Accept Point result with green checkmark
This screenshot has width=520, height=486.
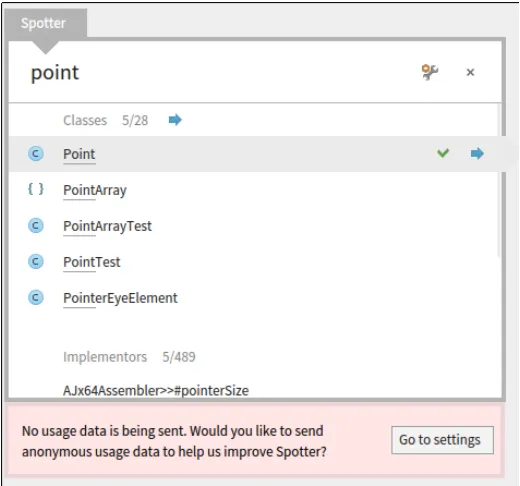443,153
